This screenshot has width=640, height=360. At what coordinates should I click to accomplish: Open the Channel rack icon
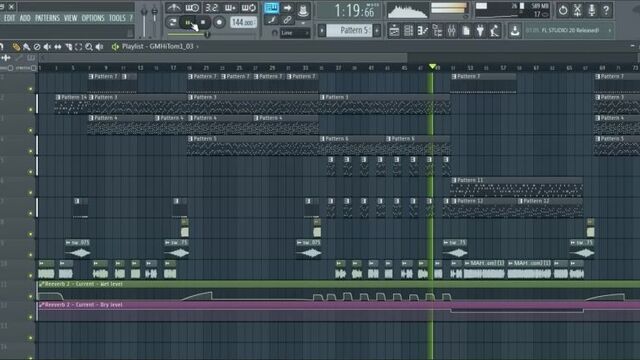pos(409,31)
